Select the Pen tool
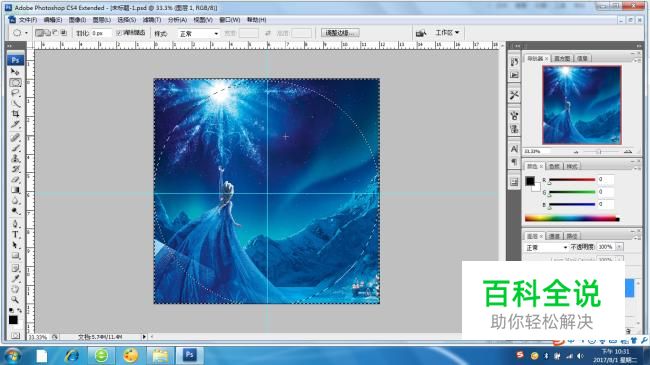Screen dimensions: 650x365 point(15,224)
